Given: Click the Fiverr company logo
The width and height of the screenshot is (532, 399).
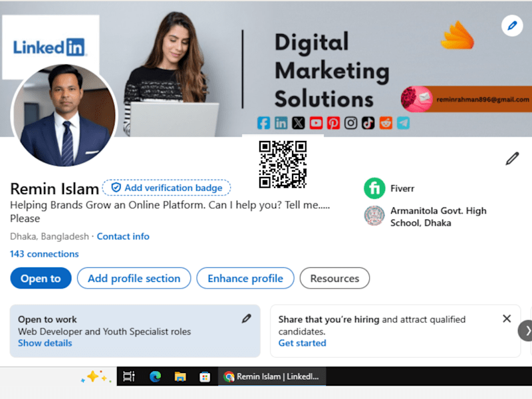Looking at the screenshot, I should click(x=374, y=188).
